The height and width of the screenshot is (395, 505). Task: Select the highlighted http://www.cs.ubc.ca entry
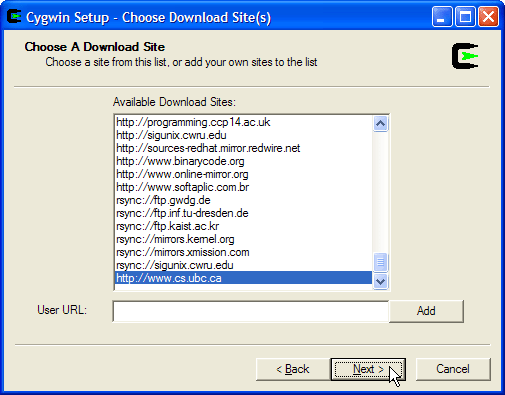click(x=243, y=278)
